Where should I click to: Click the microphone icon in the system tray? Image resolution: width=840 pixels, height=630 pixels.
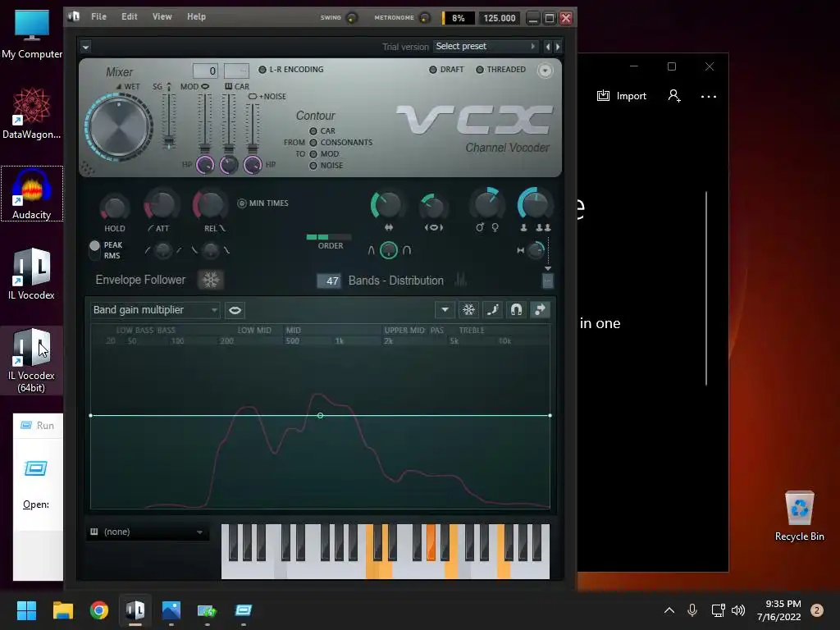tap(692, 610)
